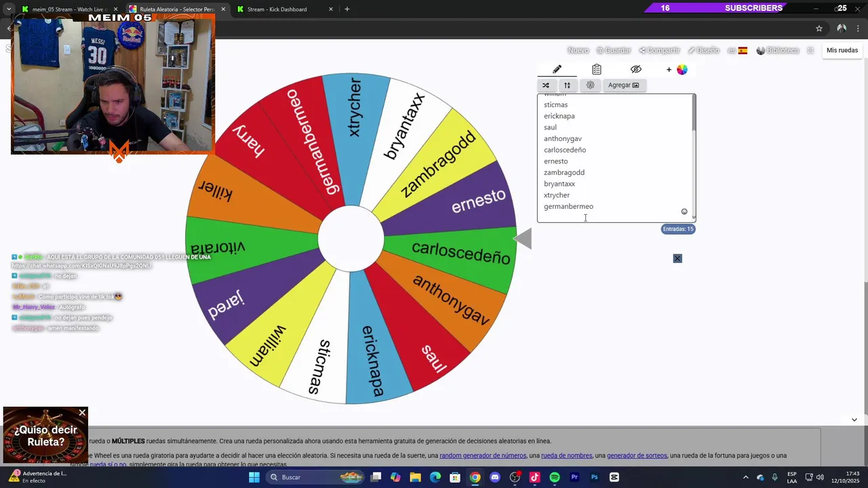Open the ¿Quiso decir Ruleta? thumbnail
This screenshot has width=868, height=488.
coord(45,435)
